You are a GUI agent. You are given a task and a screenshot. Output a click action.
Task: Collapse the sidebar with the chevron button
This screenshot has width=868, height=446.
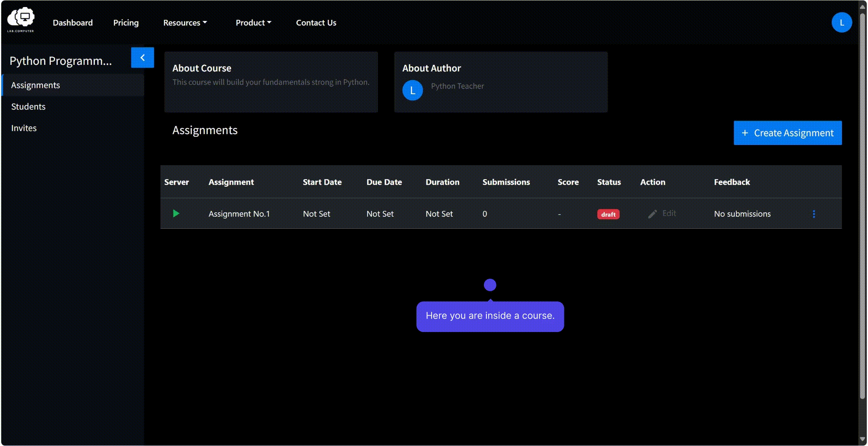pos(142,57)
